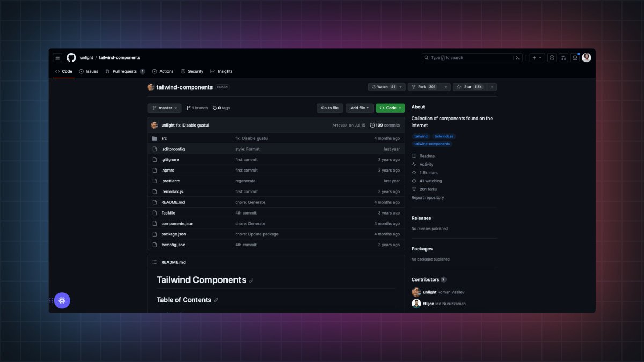644x362 pixels.
Task: Click the GitHub octocat logo
Action: click(x=71, y=57)
